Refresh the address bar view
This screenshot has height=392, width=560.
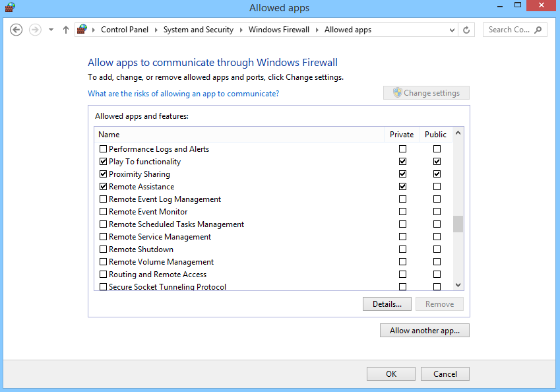click(x=466, y=30)
